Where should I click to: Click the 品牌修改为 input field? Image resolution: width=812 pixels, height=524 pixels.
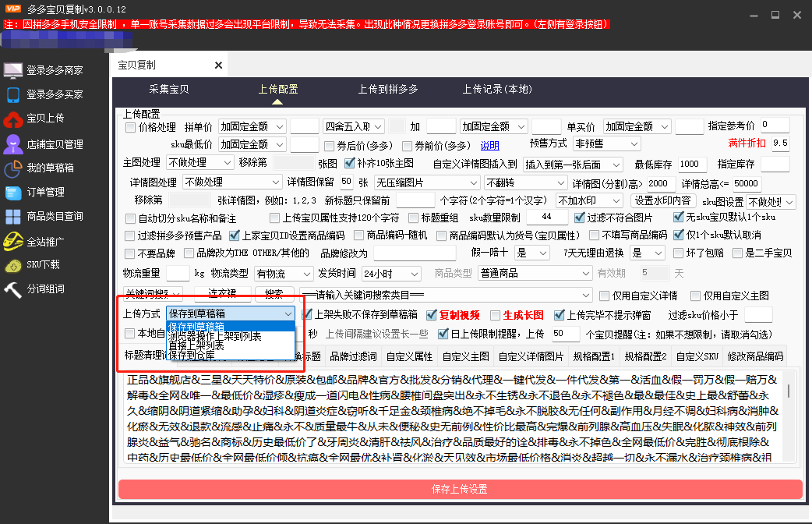coord(415,253)
